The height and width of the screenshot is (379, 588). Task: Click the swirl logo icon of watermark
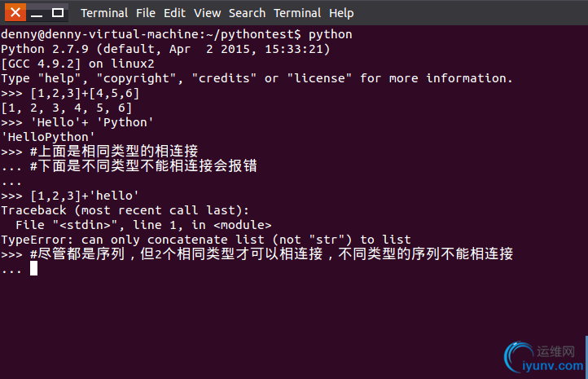(x=518, y=355)
